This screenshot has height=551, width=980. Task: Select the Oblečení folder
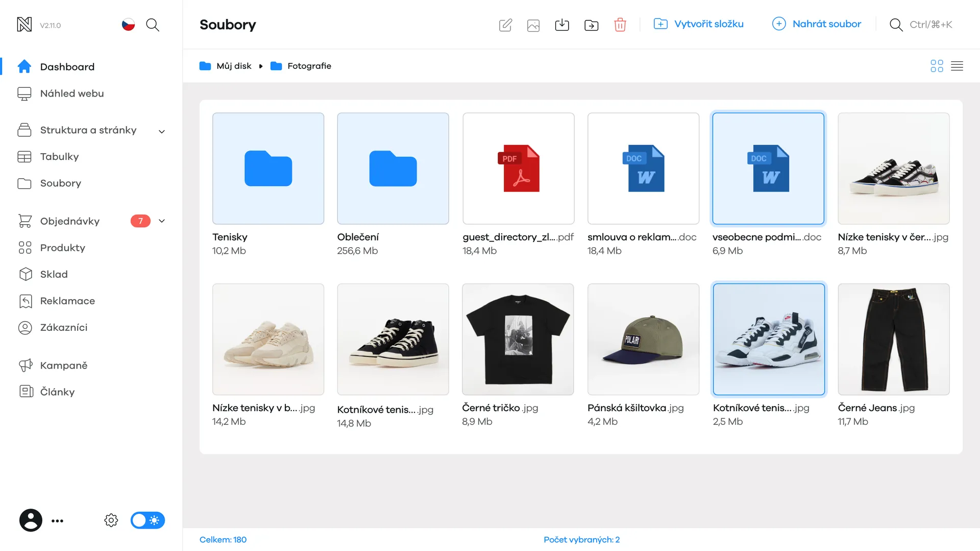pyautogui.click(x=393, y=169)
